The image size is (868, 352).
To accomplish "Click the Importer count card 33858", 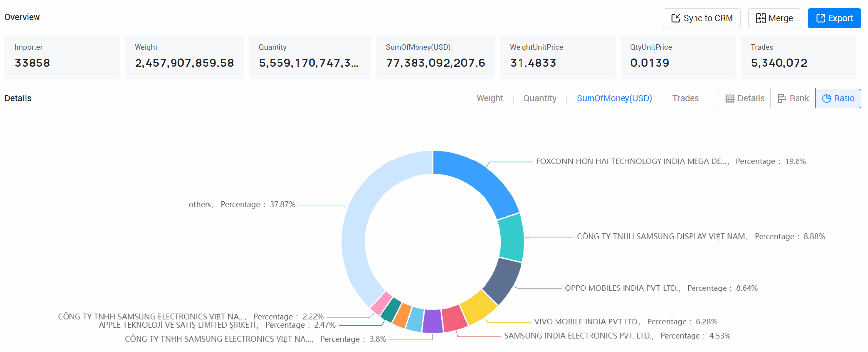I will 62,57.
